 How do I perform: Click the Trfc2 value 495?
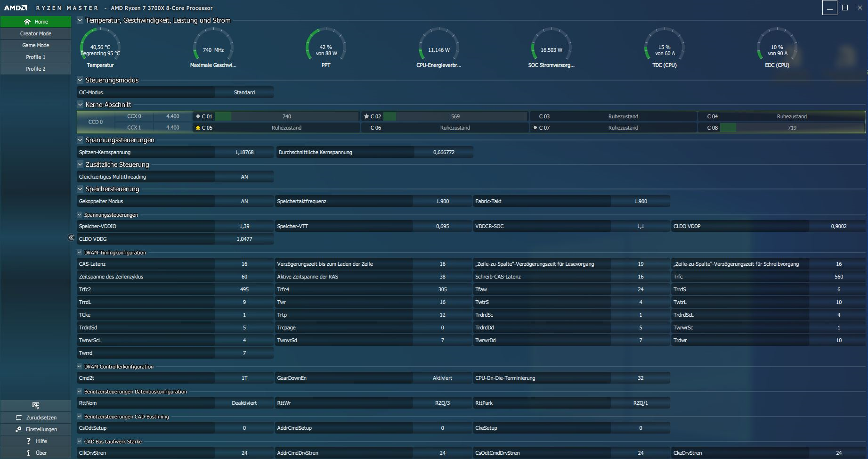pyautogui.click(x=244, y=289)
